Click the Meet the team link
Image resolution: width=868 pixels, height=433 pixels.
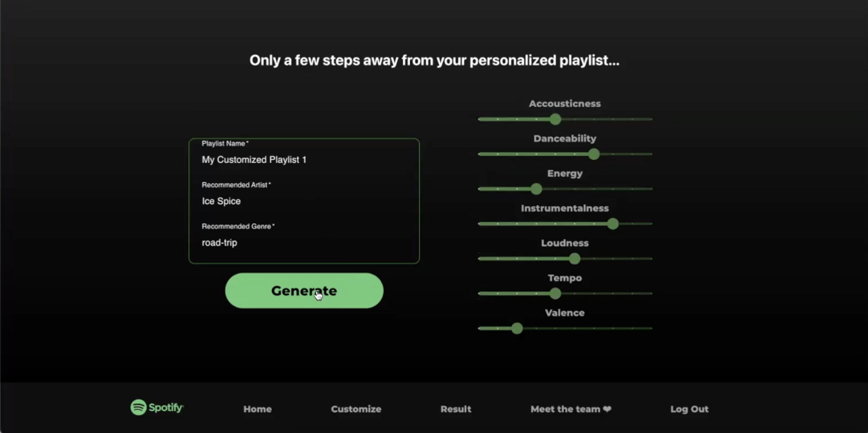tap(565, 409)
